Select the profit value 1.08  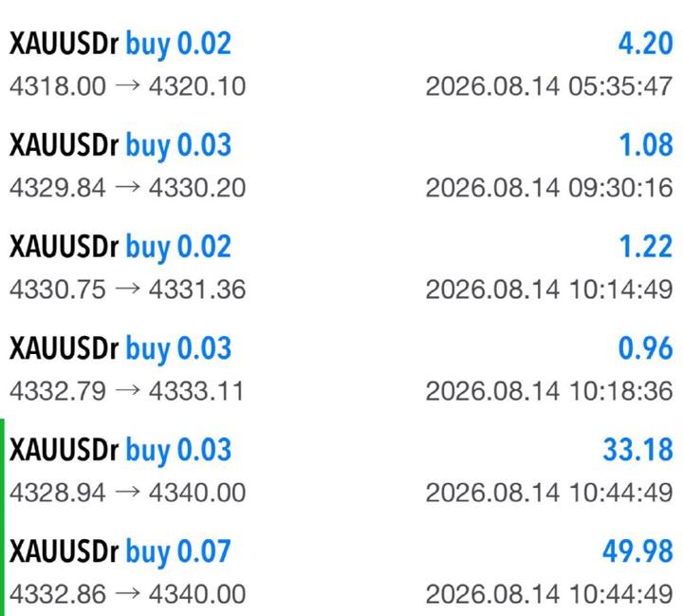tap(646, 145)
